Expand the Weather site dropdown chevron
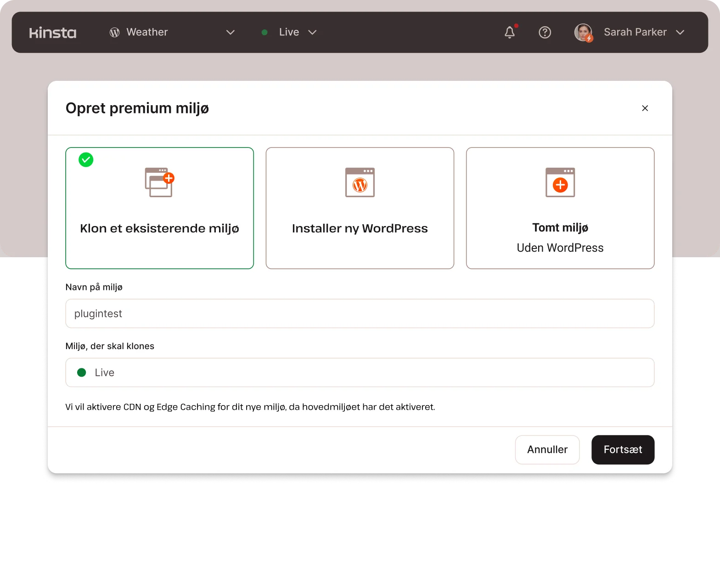Viewport: 720px width, 588px height. pos(231,32)
